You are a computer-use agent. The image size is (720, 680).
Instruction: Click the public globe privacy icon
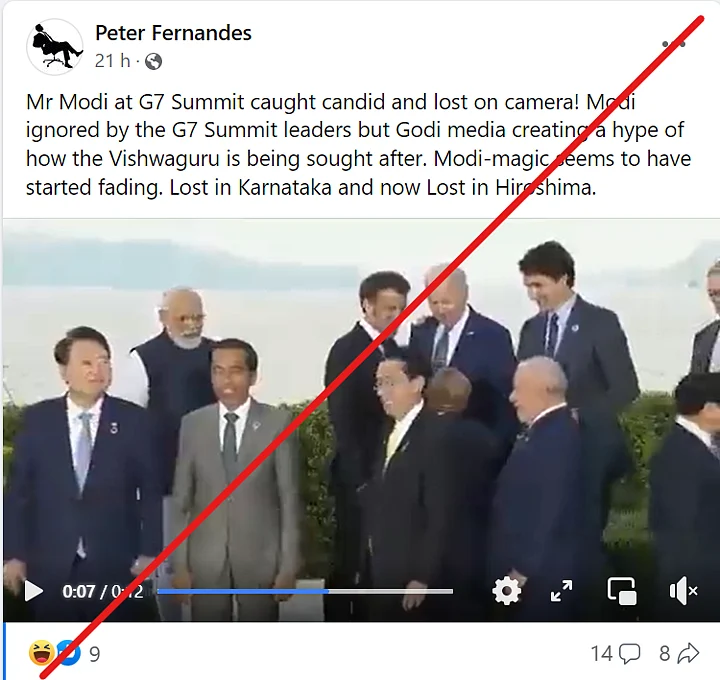(x=153, y=61)
